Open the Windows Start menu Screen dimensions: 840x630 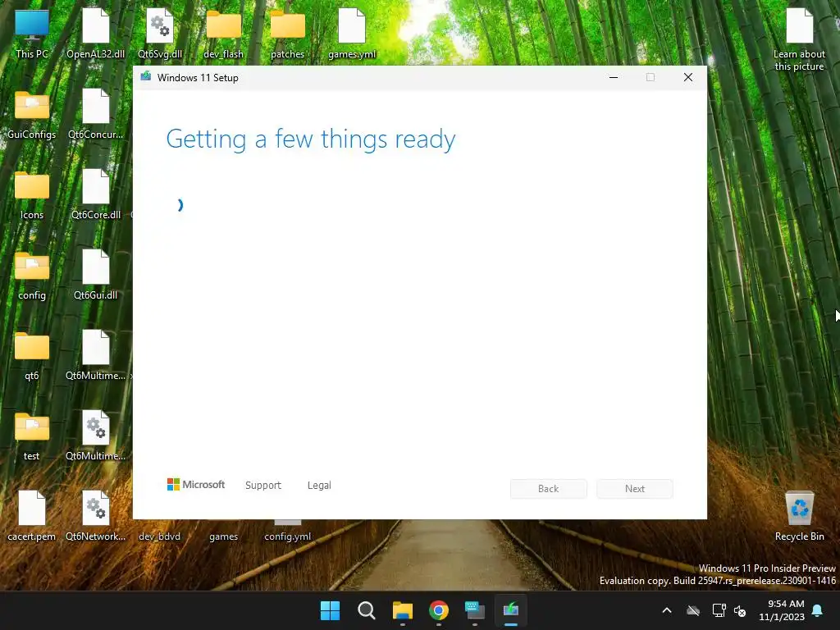pyautogui.click(x=330, y=610)
